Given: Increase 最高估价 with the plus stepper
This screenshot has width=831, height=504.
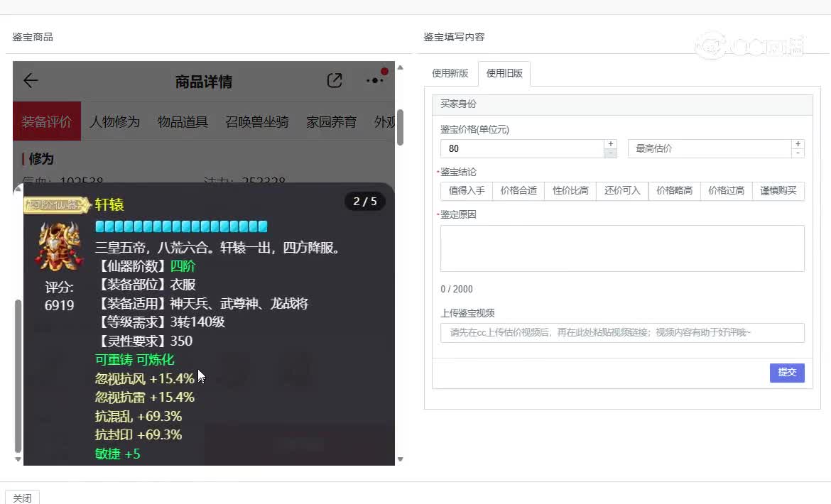Looking at the screenshot, I should point(798,144).
